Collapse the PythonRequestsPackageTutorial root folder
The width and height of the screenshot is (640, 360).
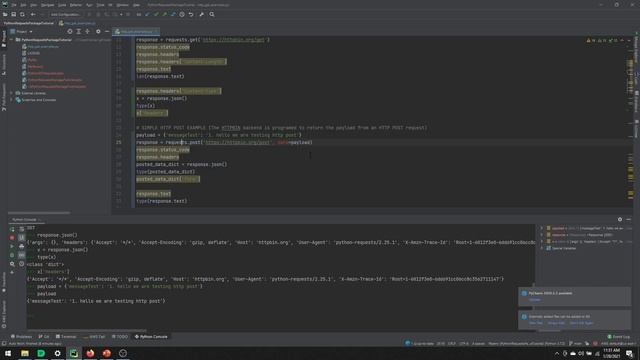pyautogui.click(x=11, y=40)
